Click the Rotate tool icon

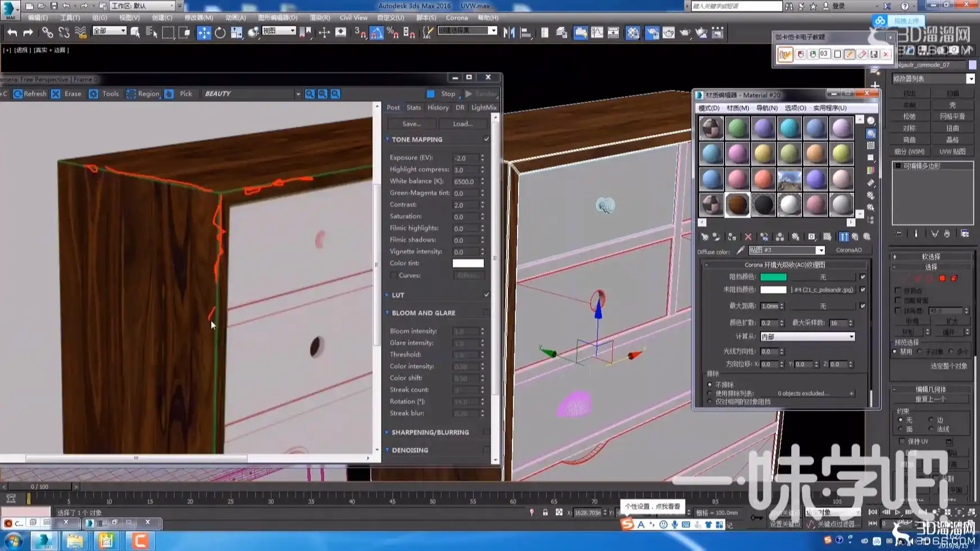[220, 33]
